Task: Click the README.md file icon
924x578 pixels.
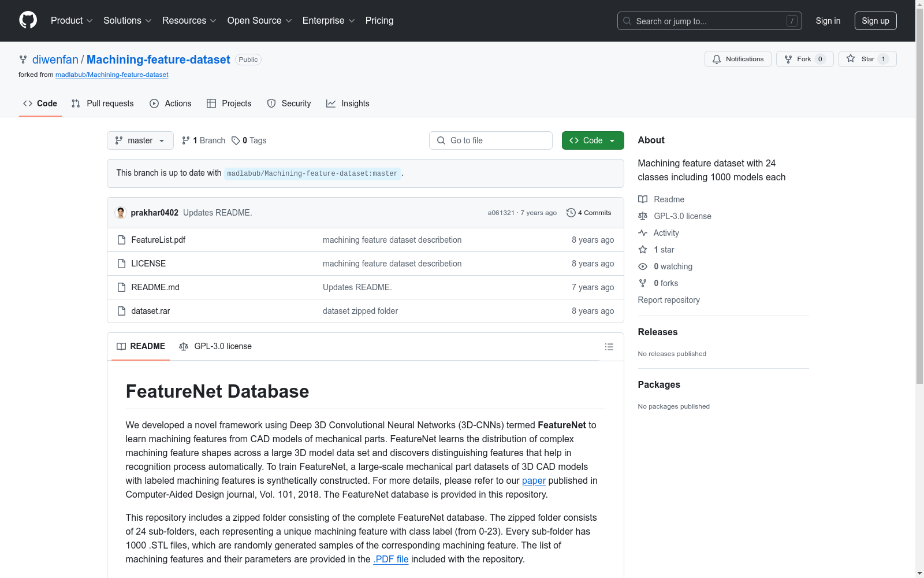Action: (x=121, y=287)
